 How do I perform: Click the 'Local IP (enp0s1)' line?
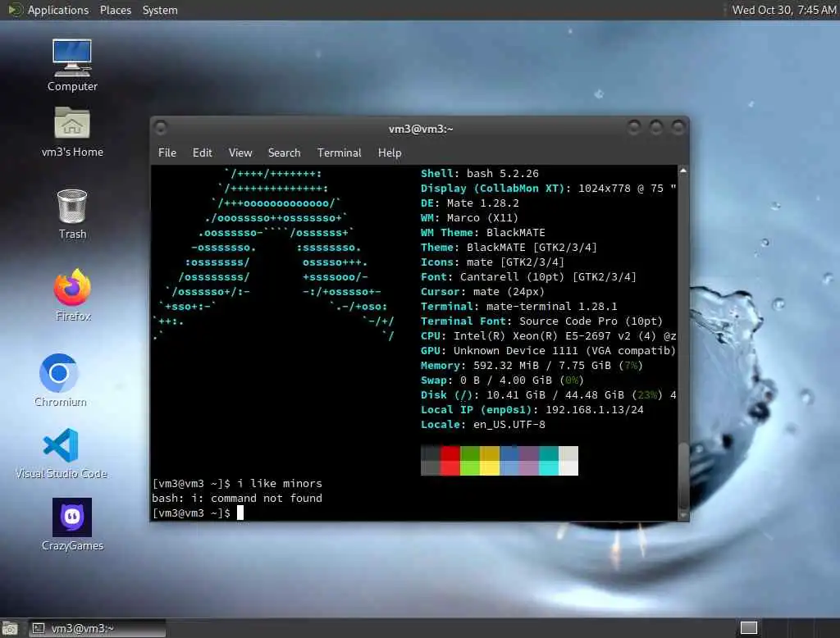[532, 410]
